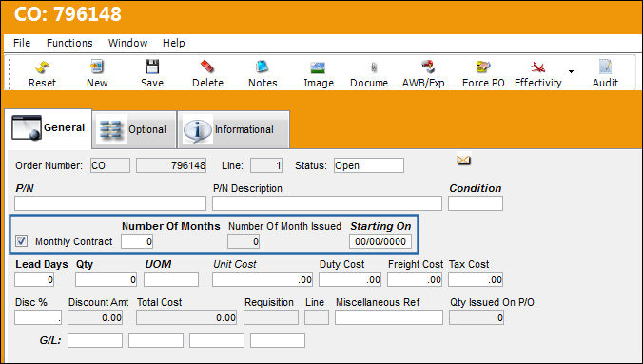Switch to the Informational tab

point(233,129)
